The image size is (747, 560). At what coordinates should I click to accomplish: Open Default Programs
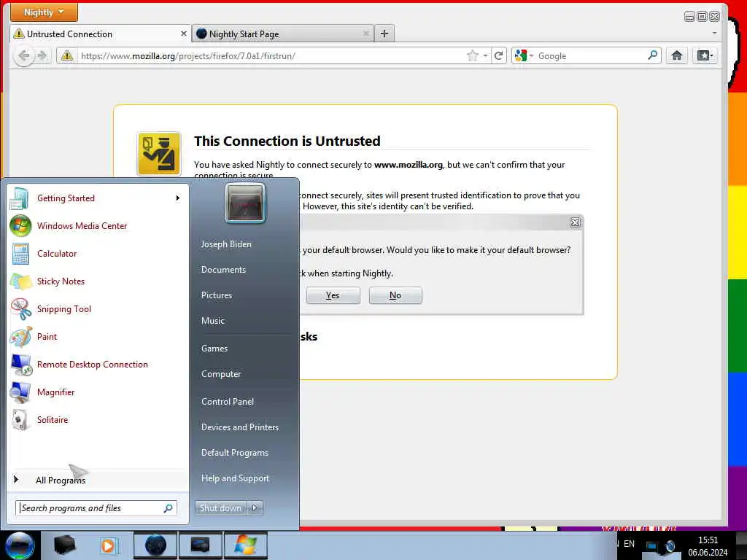pyautogui.click(x=235, y=453)
